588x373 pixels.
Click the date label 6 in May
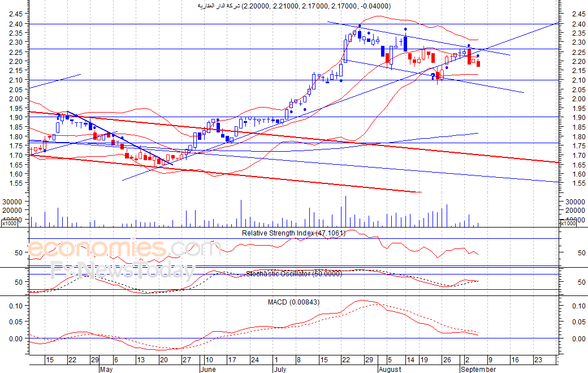click(116, 360)
